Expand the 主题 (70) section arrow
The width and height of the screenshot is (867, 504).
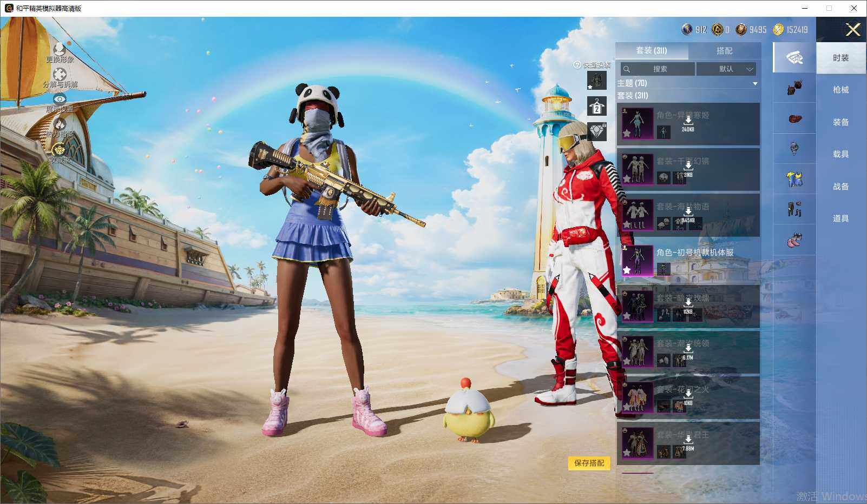tap(755, 84)
